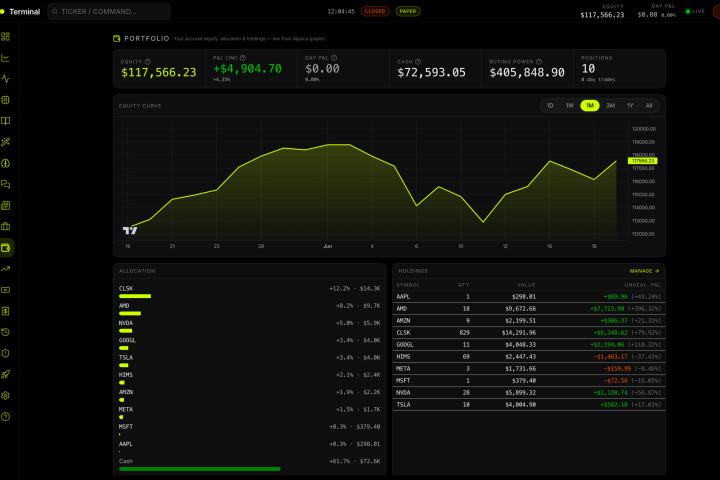Switch equity curve to 1D range
Viewport: 720px width, 480px height.
pos(550,106)
